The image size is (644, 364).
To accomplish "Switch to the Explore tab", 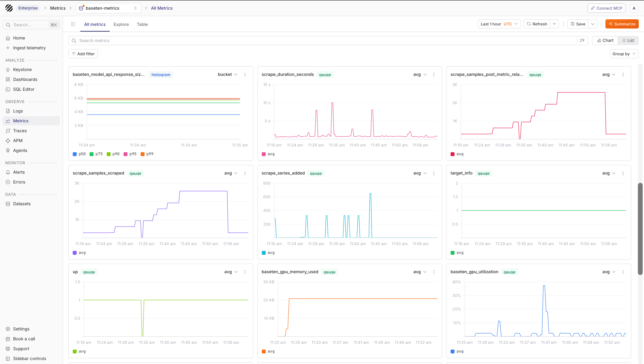I will click(121, 24).
